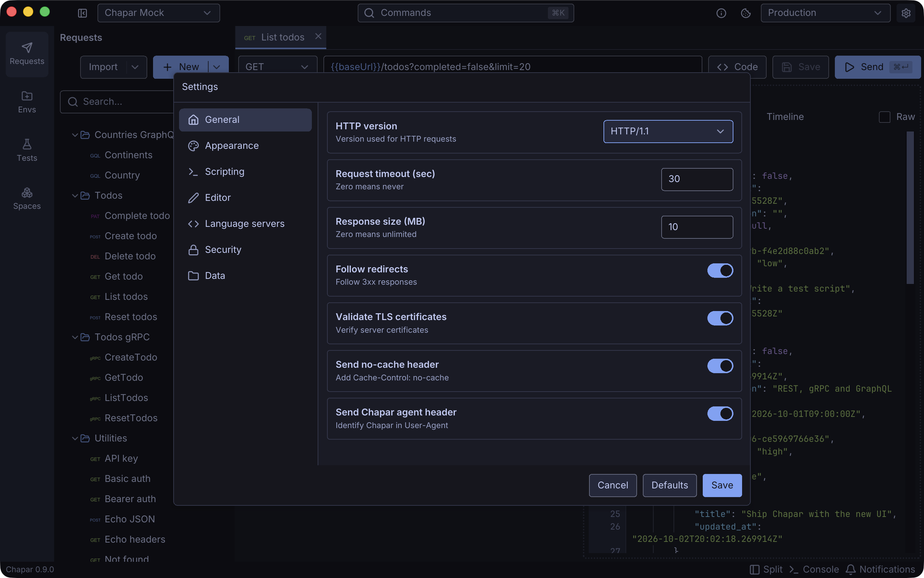Click the Defaults button in Settings
The height and width of the screenshot is (578, 924).
(x=669, y=485)
